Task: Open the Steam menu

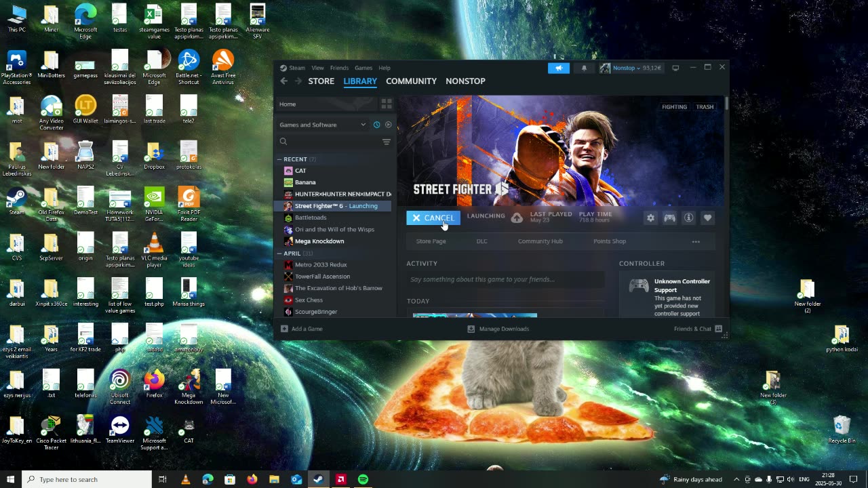Action: 298,68
